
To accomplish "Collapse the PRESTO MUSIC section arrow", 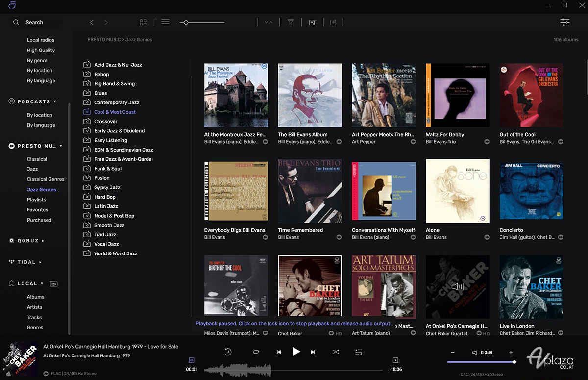I will [61, 146].
